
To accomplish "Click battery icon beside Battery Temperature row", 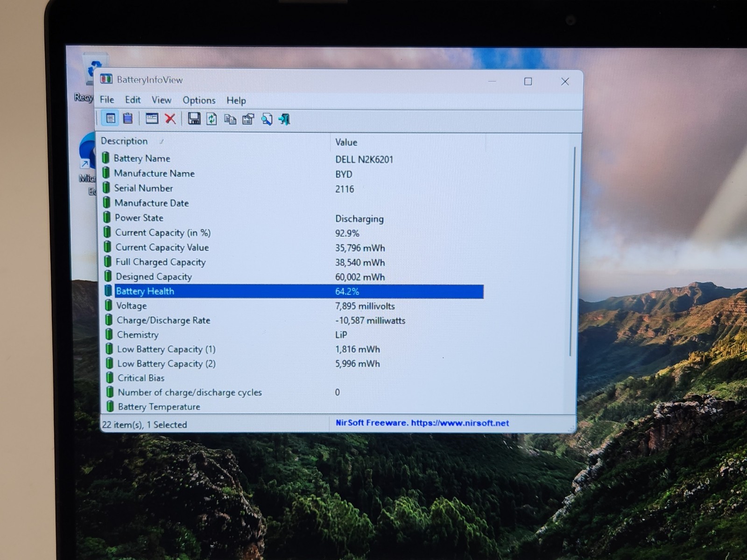I will click(x=110, y=406).
